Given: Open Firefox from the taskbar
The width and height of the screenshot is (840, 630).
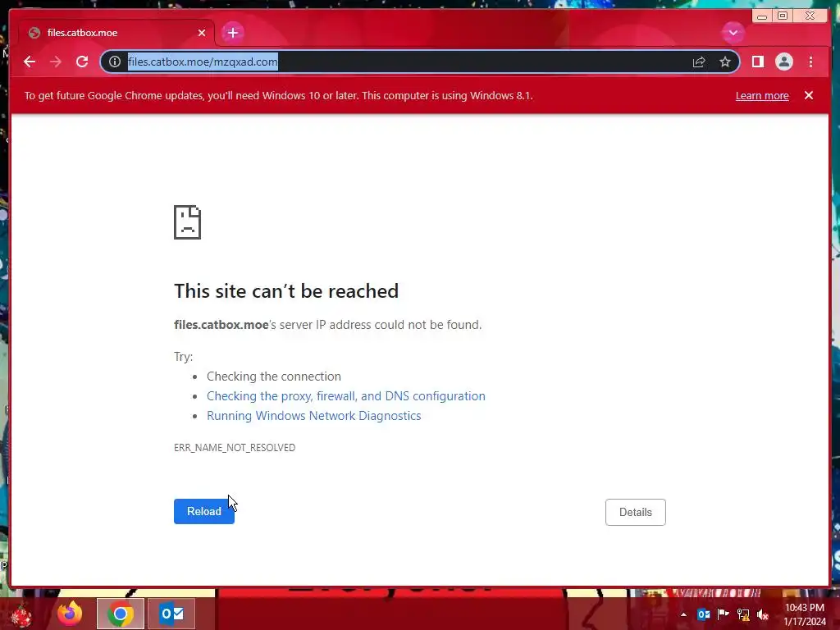Looking at the screenshot, I should tap(71, 614).
